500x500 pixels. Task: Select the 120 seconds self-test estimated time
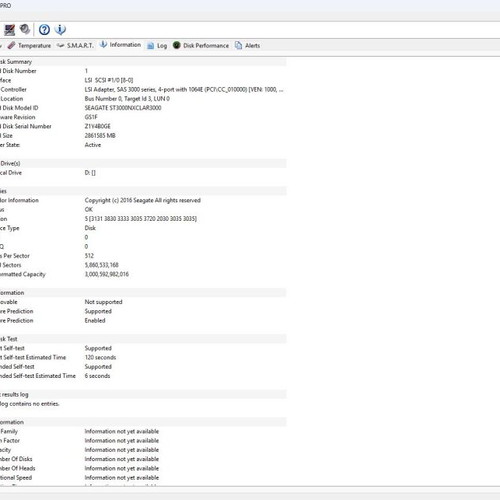pyautogui.click(x=100, y=357)
